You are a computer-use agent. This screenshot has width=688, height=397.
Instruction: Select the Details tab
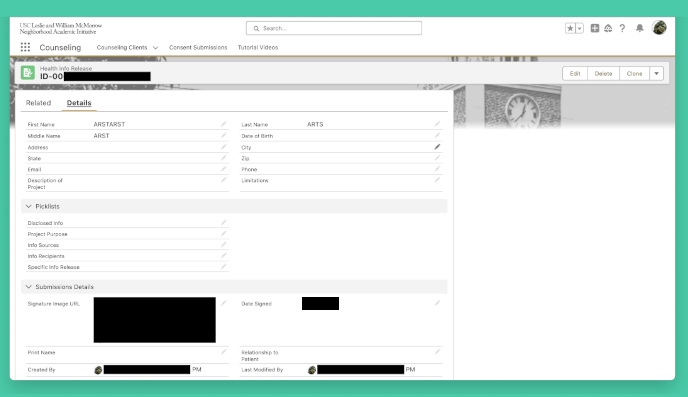79,103
